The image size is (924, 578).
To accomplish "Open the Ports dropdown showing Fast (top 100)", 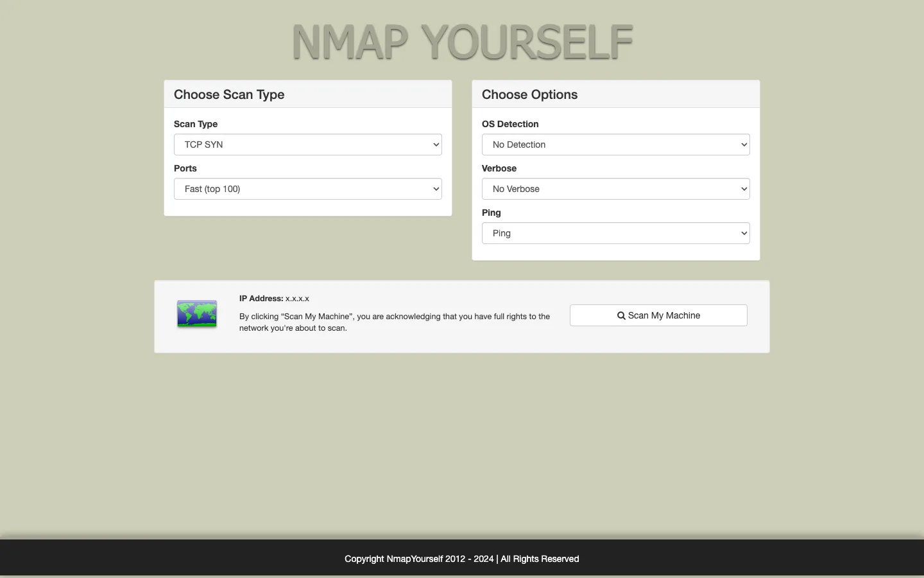I will 308,189.
